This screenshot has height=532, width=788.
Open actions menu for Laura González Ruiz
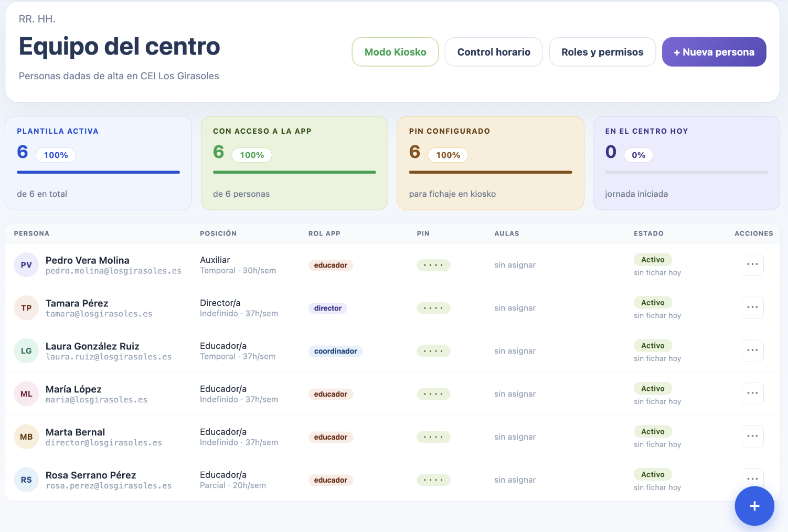point(752,350)
